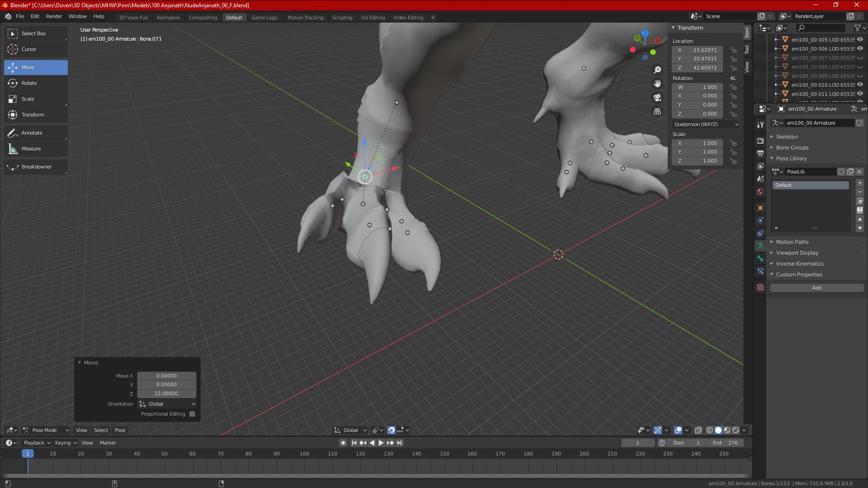Open the Object properties tab icon
Screen dimensions: 868x488
[x=760, y=208]
